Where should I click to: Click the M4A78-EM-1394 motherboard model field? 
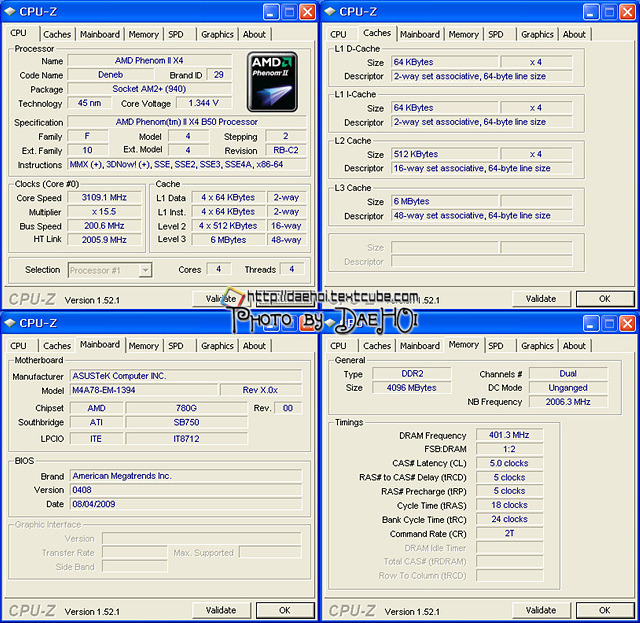(x=144, y=390)
